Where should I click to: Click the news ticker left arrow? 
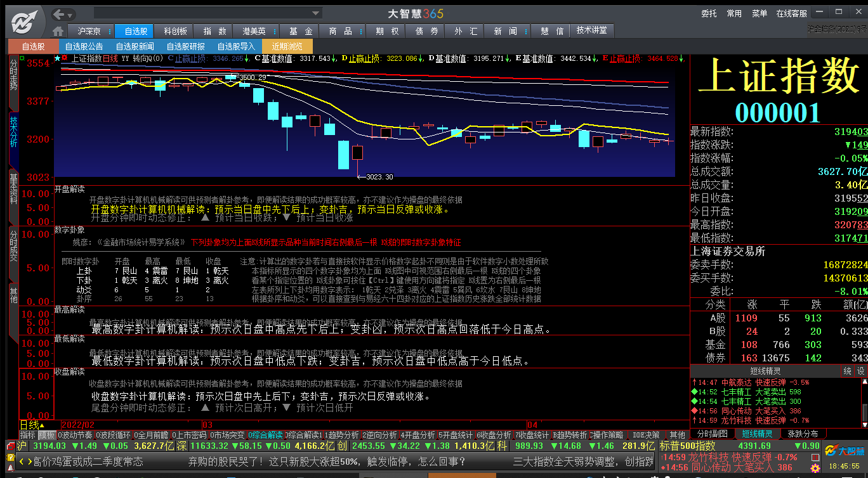point(21,462)
